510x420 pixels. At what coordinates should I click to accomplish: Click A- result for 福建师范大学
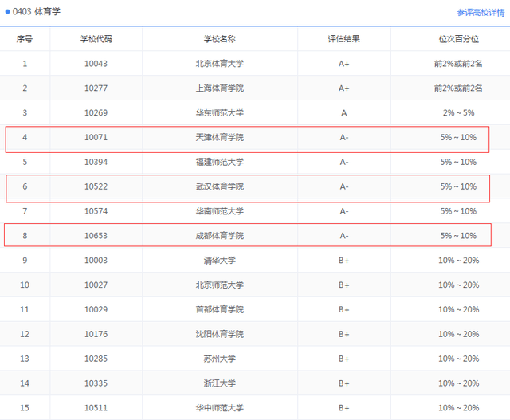point(343,162)
